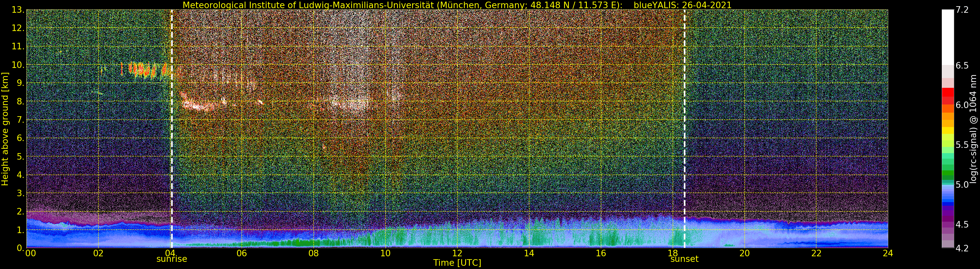Click time-axis tick label '08'

point(313,253)
